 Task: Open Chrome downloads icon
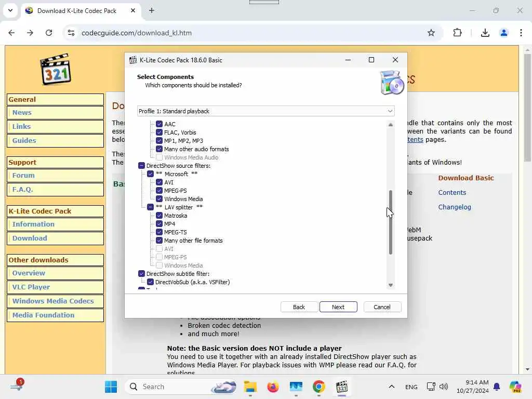click(x=485, y=33)
